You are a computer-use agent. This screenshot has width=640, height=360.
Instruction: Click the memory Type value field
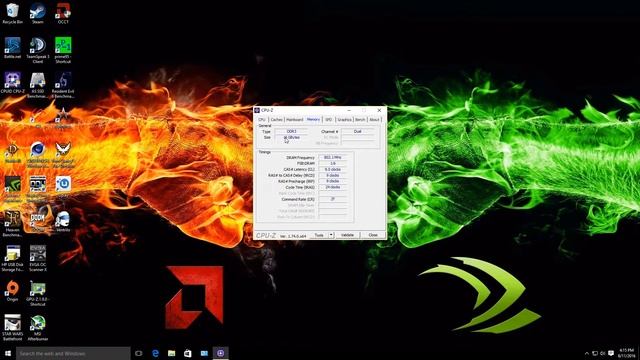291,131
